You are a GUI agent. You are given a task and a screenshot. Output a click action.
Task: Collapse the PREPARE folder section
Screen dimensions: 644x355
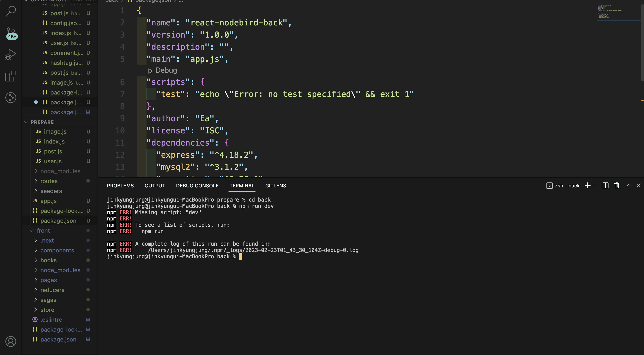coord(60,122)
